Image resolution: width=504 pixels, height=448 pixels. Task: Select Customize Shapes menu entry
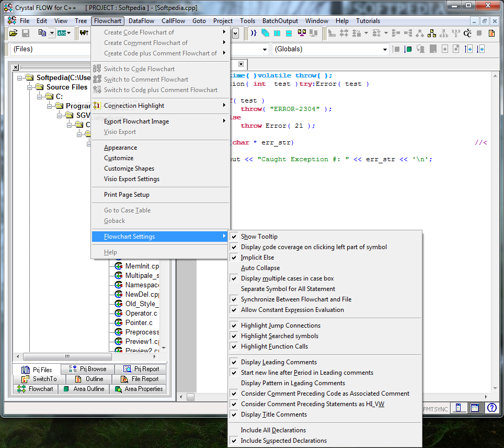point(129,169)
